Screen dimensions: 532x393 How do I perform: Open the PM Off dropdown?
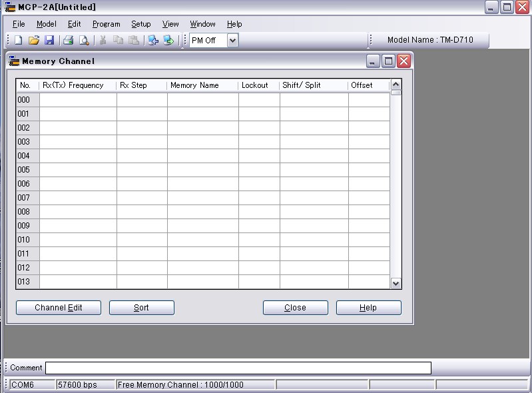[232, 41]
